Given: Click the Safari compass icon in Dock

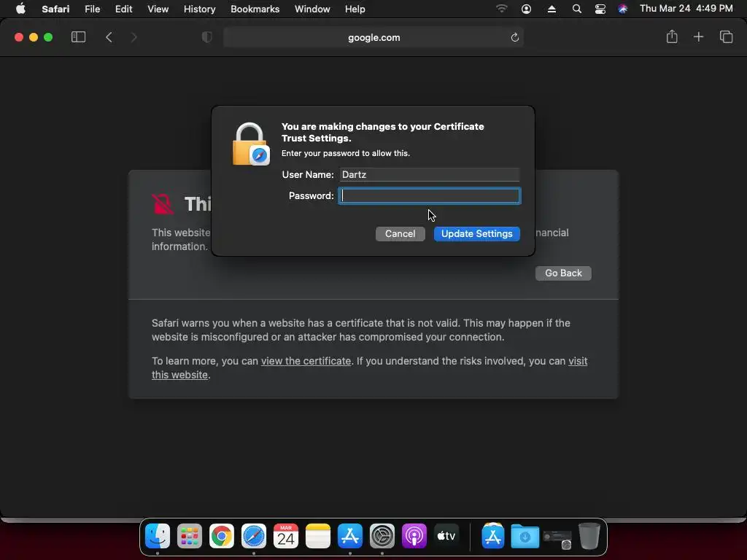Looking at the screenshot, I should pyautogui.click(x=253, y=536).
